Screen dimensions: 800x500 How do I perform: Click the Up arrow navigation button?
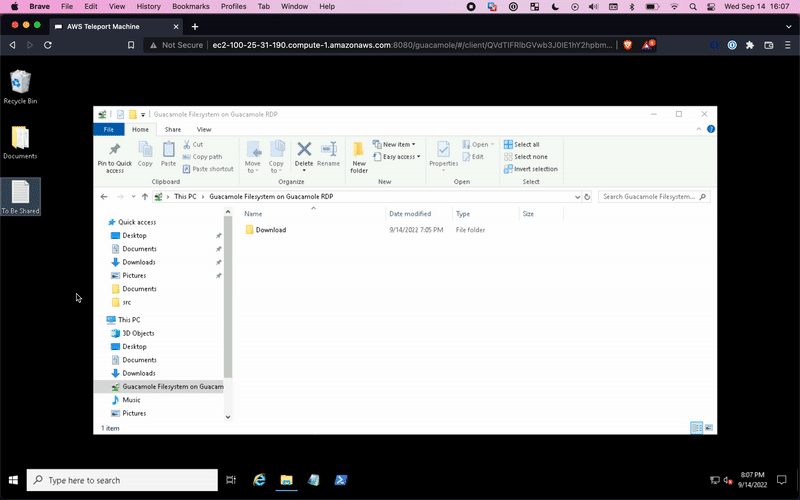pos(146,197)
